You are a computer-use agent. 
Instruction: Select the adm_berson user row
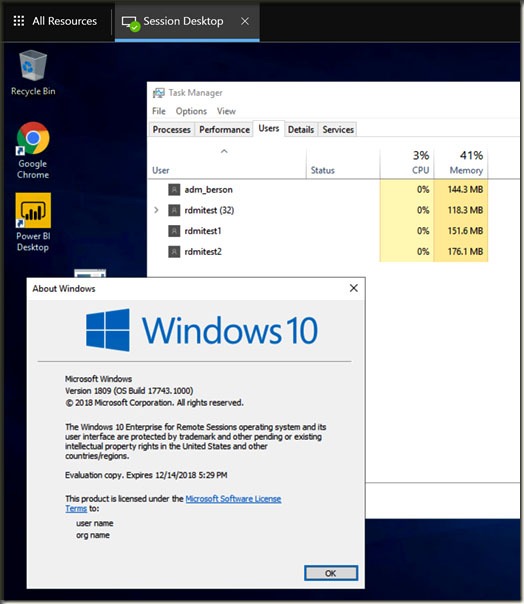click(318, 190)
